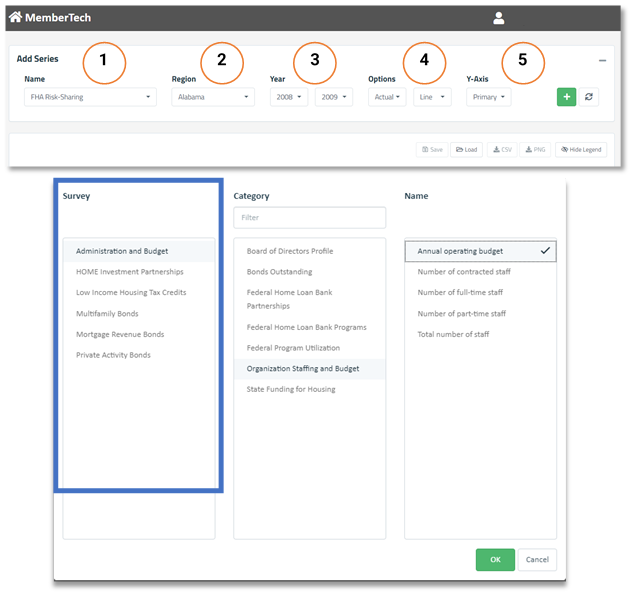
Task: Download chart as PNG
Action: tap(535, 149)
